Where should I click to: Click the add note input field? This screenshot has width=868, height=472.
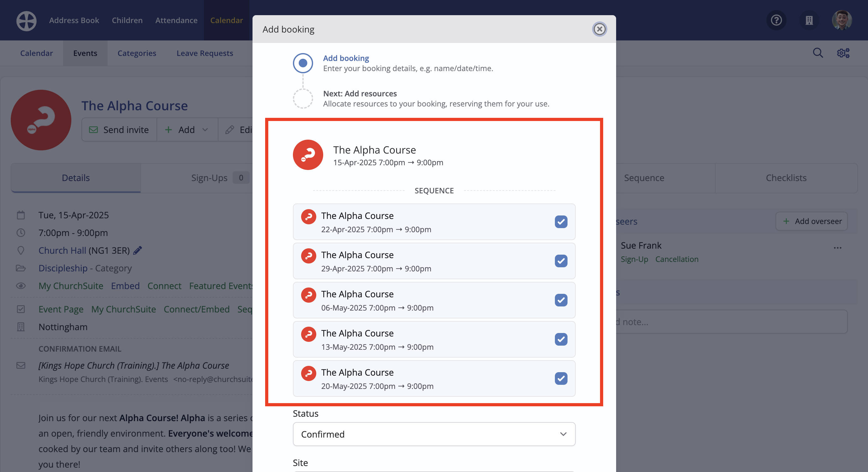pyautogui.click(x=731, y=322)
